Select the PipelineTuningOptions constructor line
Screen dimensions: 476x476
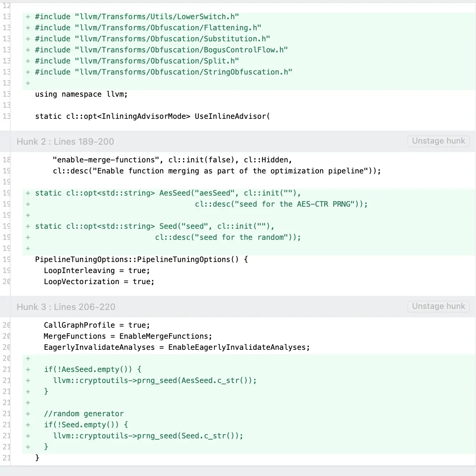pos(141,259)
